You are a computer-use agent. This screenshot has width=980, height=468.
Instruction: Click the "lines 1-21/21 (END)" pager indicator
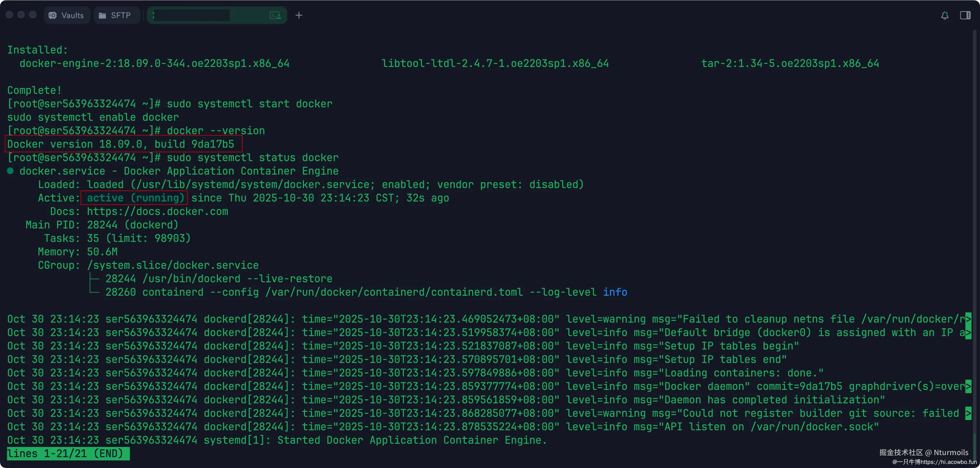[68, 454]
